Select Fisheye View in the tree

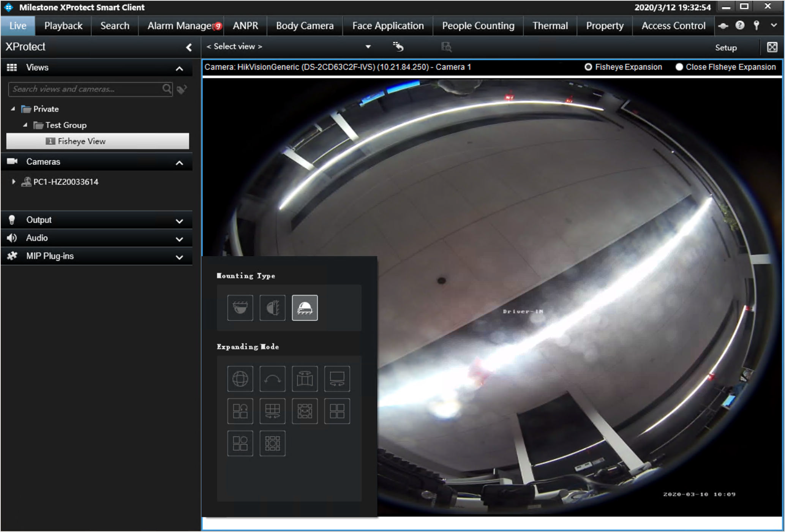pos(98,141)
